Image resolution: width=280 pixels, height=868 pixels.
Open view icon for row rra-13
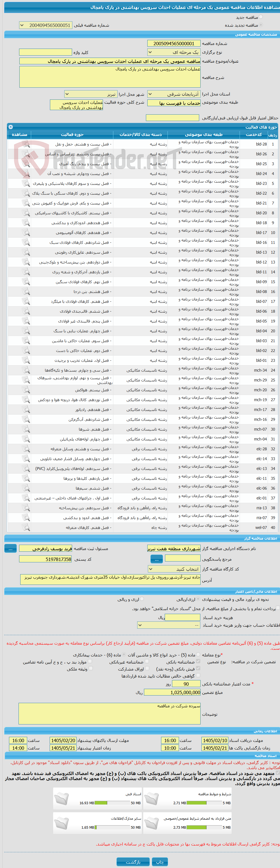[26, 508]
